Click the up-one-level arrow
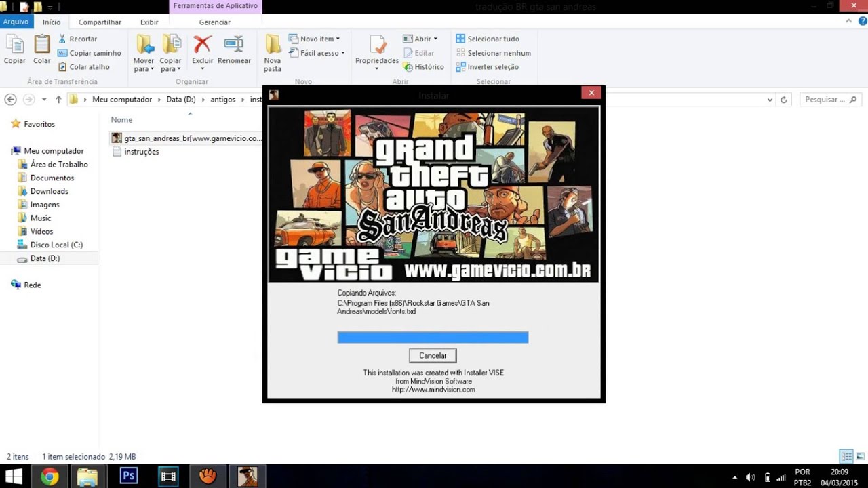The image size is (868, 488). click(58, 100)
